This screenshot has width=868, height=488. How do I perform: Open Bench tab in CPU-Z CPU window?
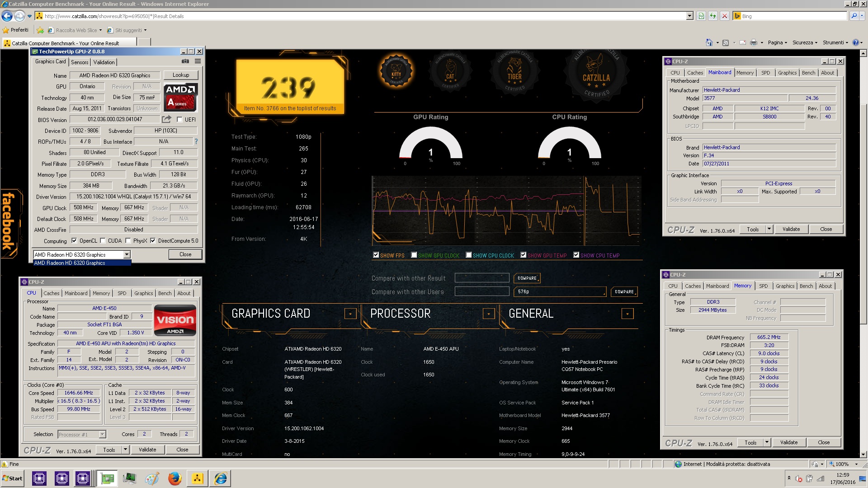165,293
